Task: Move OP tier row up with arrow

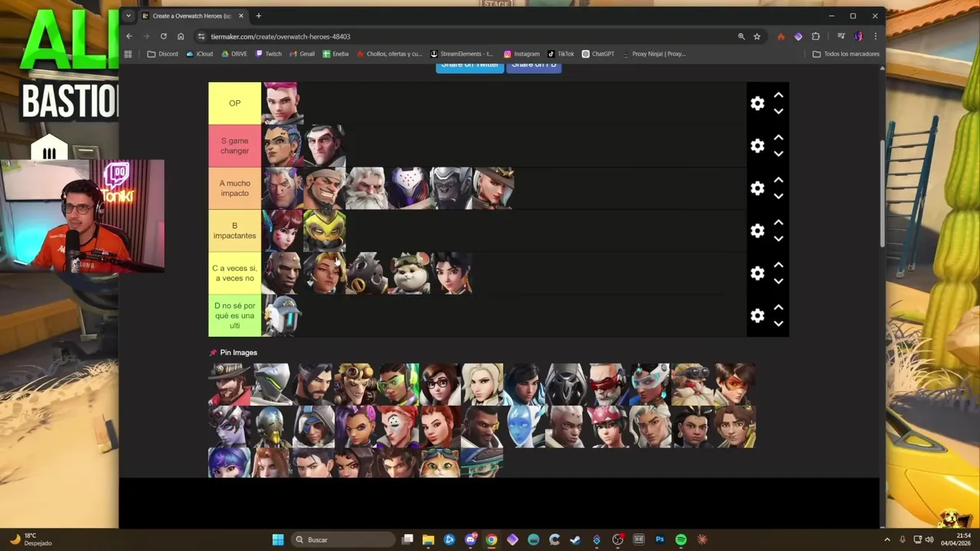Action: (x=778, y=95)
